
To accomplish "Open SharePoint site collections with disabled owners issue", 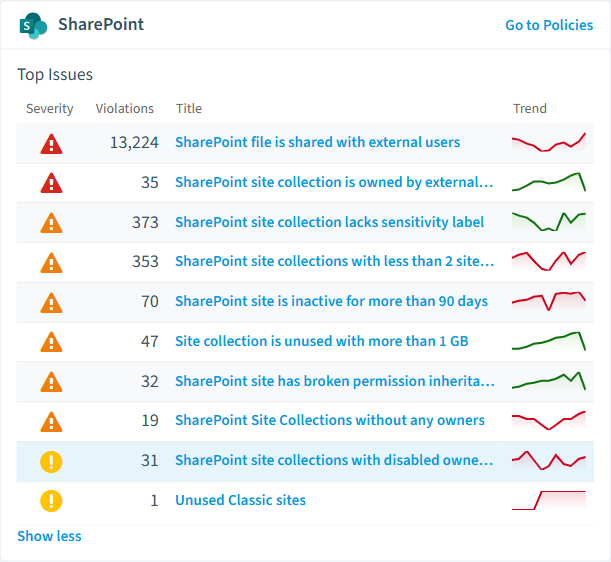I will (x=334, y=460).
